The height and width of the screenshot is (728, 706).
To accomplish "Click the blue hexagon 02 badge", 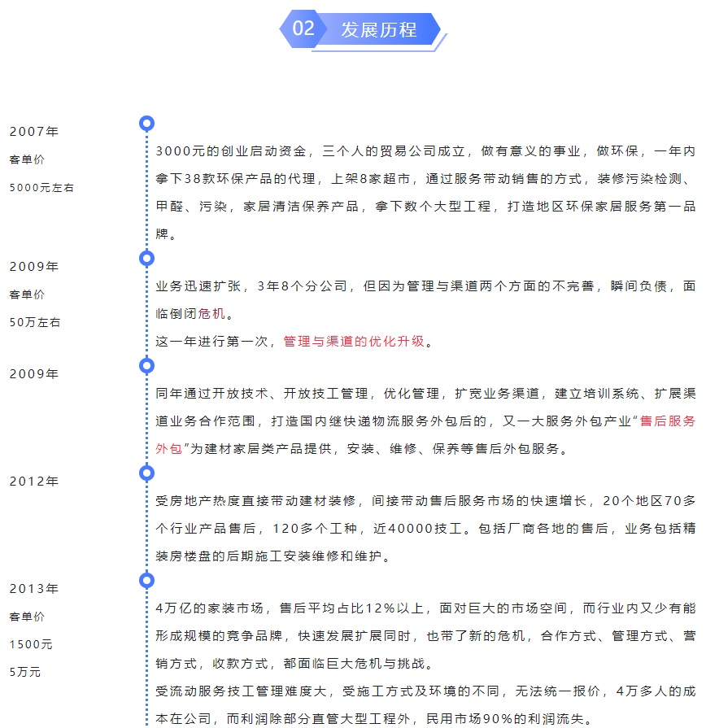I will [301, 28].
